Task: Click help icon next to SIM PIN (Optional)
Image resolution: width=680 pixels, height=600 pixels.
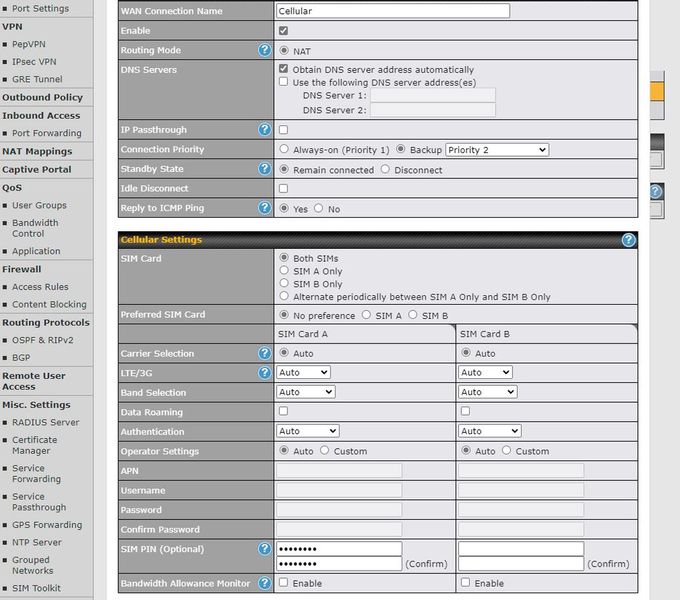Action: click(264, 549)
